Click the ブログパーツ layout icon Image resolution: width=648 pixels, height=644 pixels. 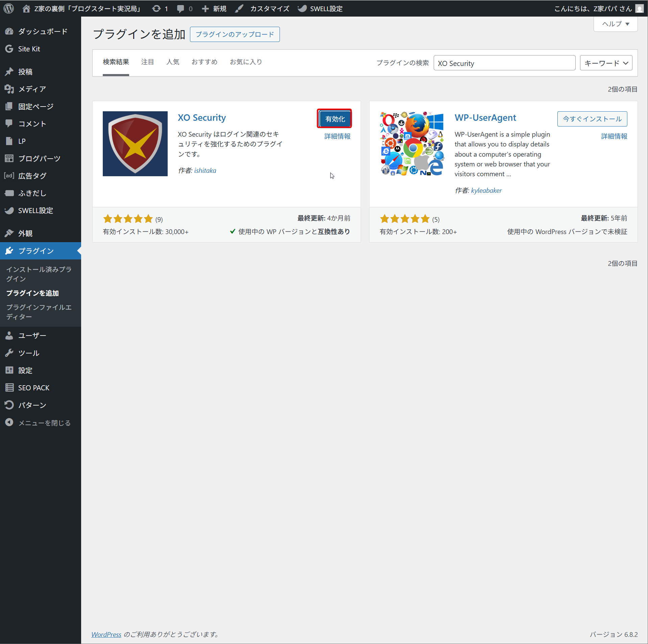pyautogui.click(x=9, y=158)
